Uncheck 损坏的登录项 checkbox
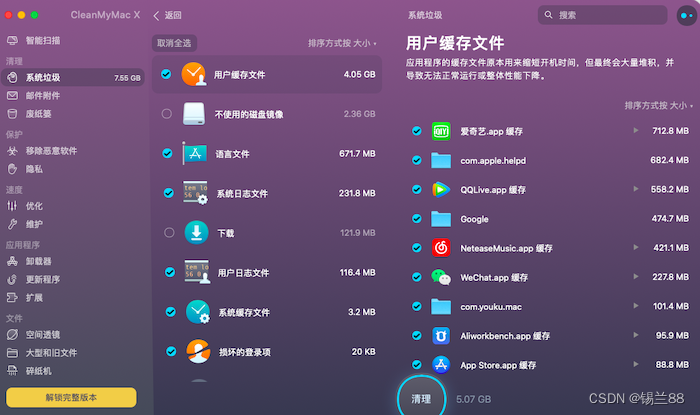The image size is (700, 415). coord(171,351)
